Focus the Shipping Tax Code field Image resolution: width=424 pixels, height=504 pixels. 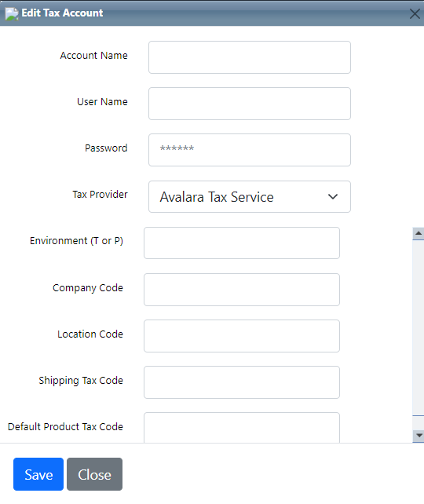tap(242, 382)
